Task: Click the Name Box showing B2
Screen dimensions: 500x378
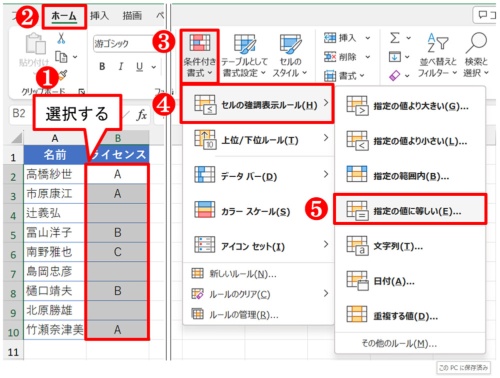Action: [x=19, y=114]
